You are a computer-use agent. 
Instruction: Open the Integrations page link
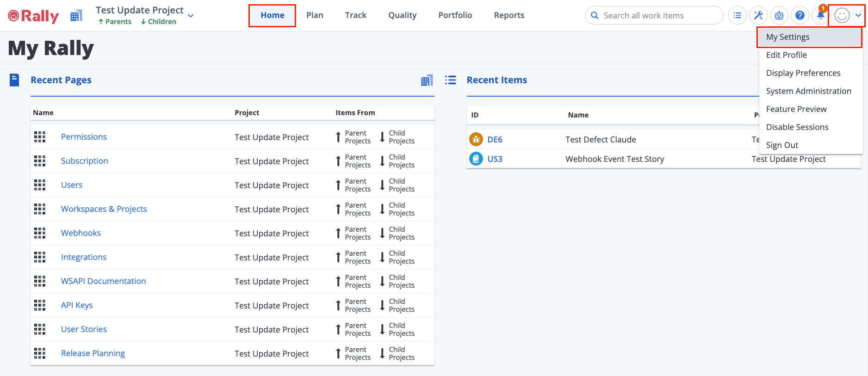point(84,257)
